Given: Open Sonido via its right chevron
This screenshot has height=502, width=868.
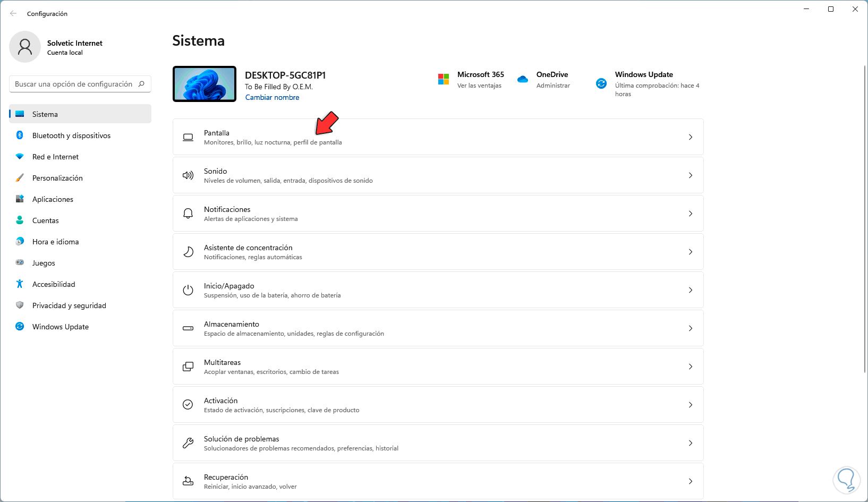Looking at the screenshot, I should click(x=691, y=175).
